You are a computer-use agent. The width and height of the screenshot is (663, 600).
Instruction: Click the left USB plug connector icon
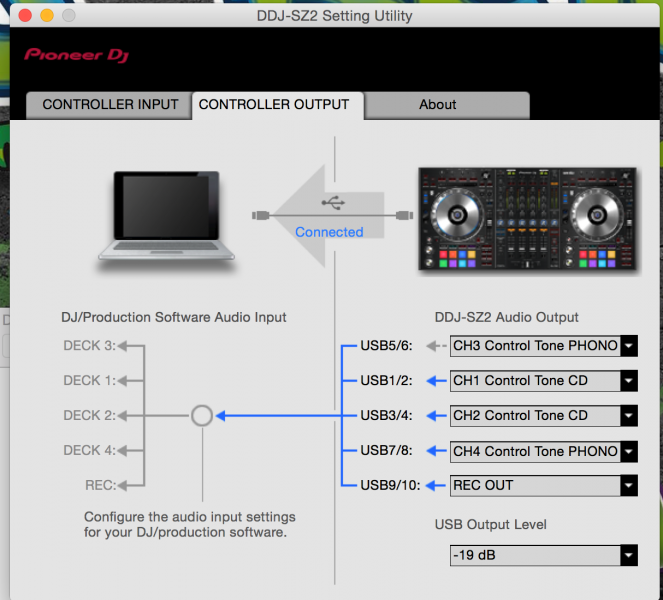(260, 216)
